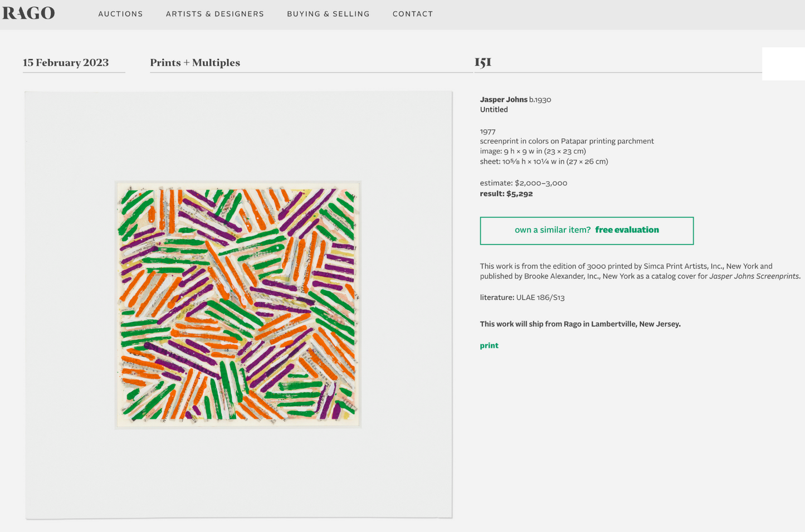Select the 15 February 2023 auction date
This screenshot has height=532, width=805.
65,62
